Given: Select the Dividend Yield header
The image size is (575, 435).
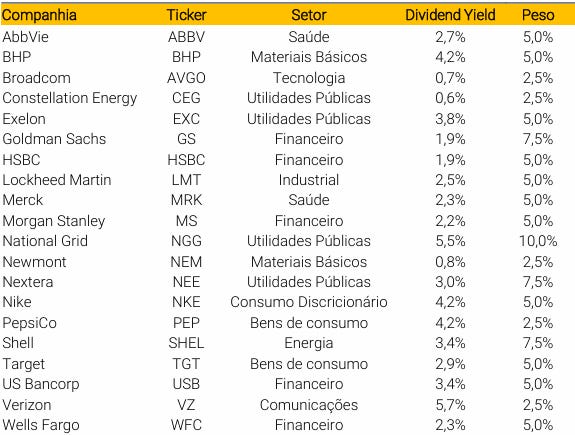Looking at the screenshot, I should 450,15.
